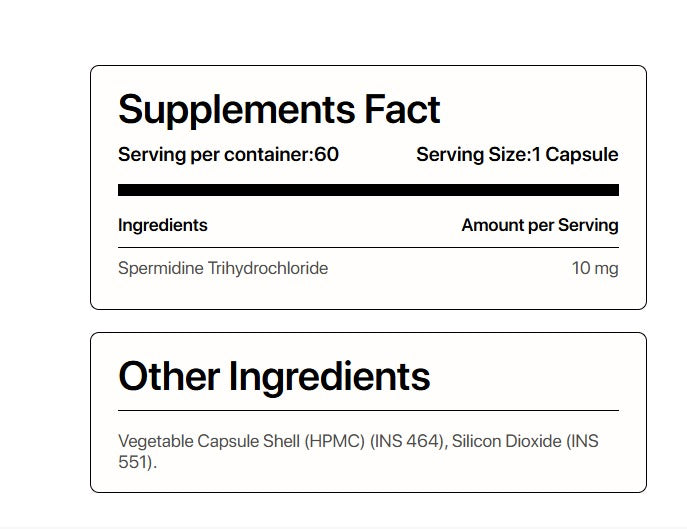Viewport: 687px width, 529px height.
Task: Select the 'Serving per container' label
Action: point(214,155)
